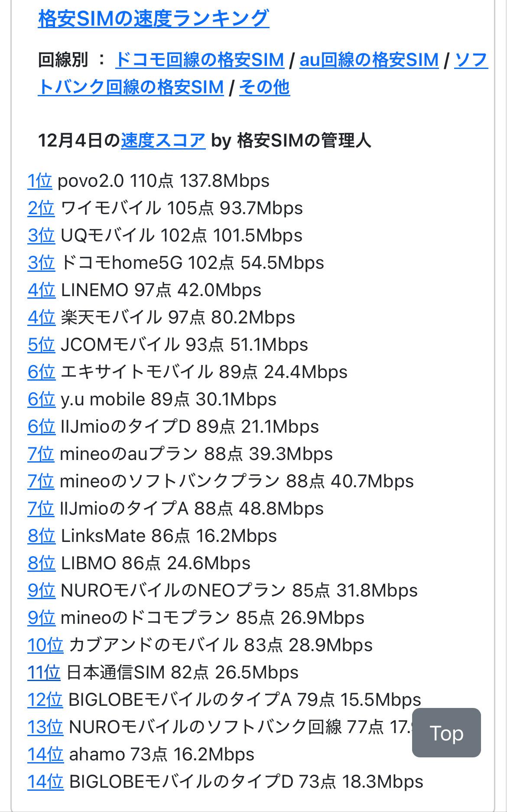The height and width of the screenshot is (812, 507).
Task: Open the ドコモ回線の格安SIM link
Action: click(x=199, y=60)
